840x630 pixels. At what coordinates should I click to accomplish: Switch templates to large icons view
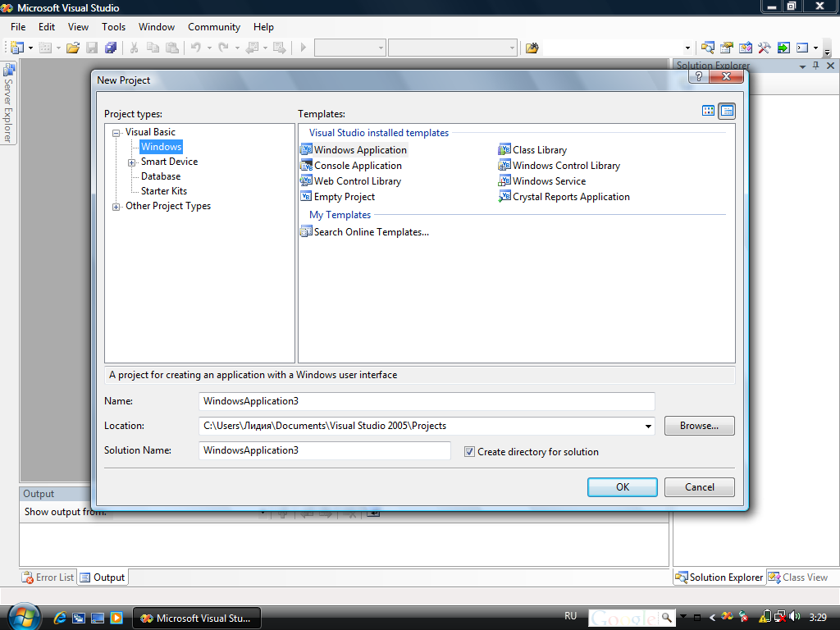708,111
